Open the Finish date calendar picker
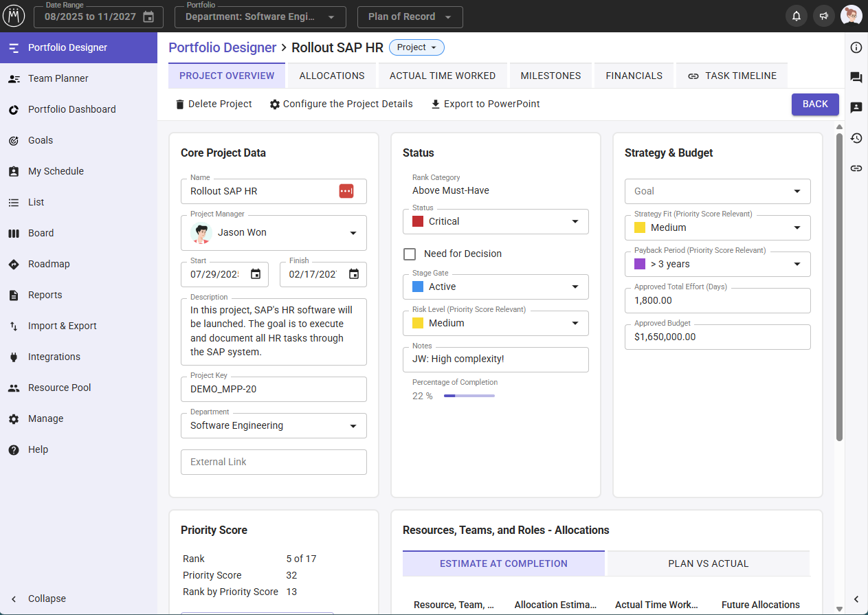868x615 pixels. [x=354, y=274]
